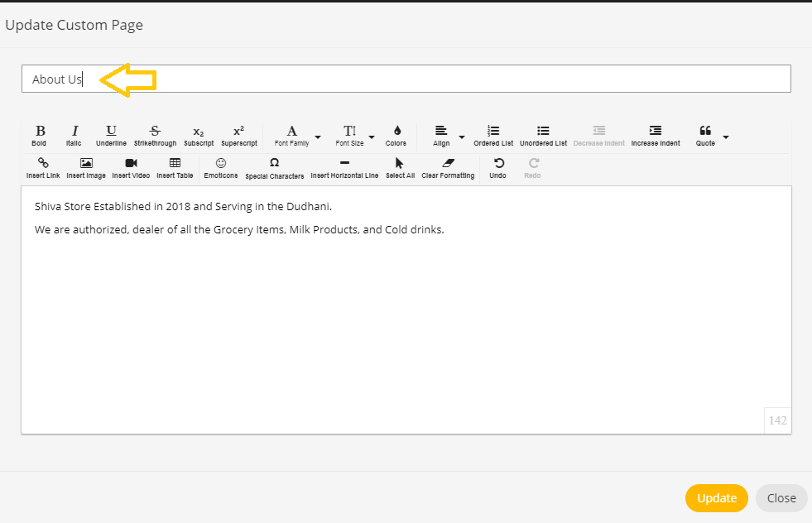Open the Font Size picker
Screen dimensions: 812x523
[349, 136]
